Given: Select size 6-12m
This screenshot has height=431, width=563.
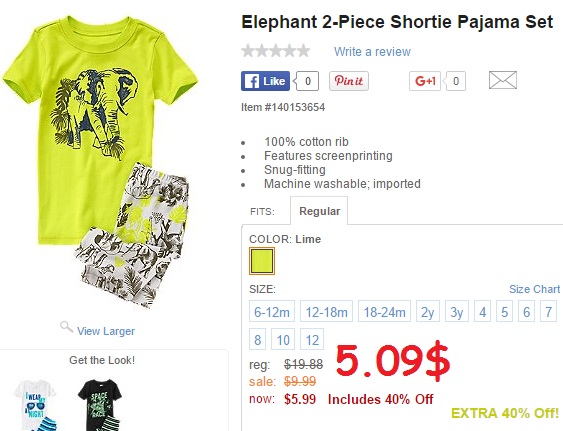Looking at the screenshot, I should point(272,311).
